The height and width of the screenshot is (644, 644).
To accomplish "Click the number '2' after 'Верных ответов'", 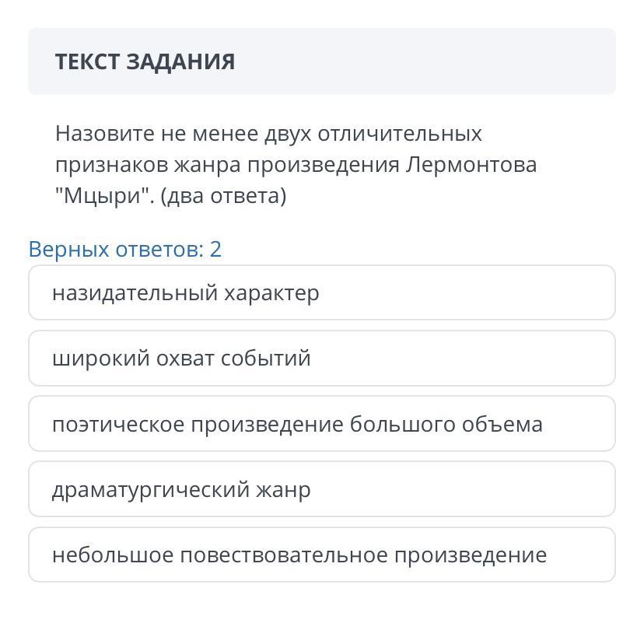I will coord(215,249).
